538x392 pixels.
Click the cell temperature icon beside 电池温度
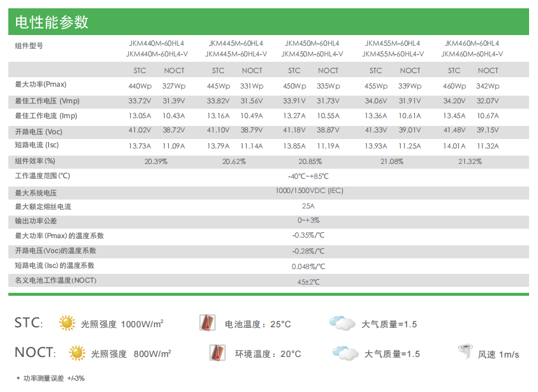point(206,323)
